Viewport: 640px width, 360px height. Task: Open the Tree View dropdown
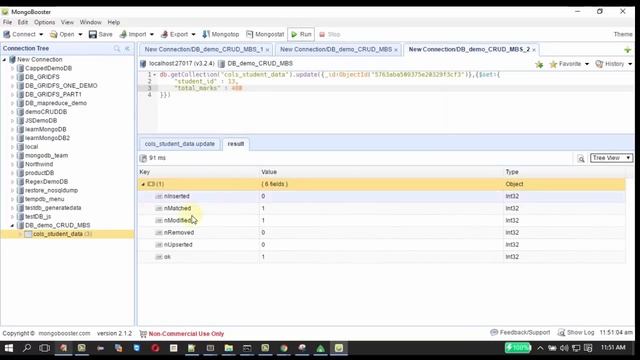[611, 158]
